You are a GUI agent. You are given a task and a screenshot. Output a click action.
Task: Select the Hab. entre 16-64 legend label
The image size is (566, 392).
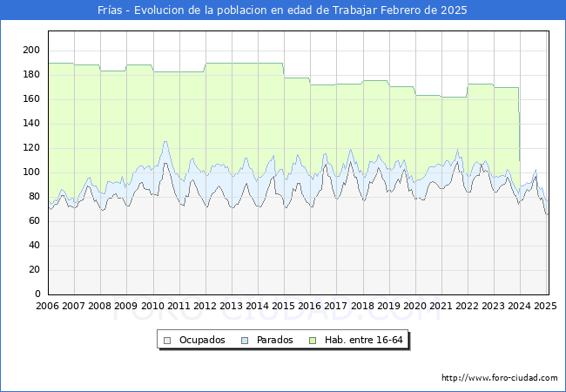point(363,340)
